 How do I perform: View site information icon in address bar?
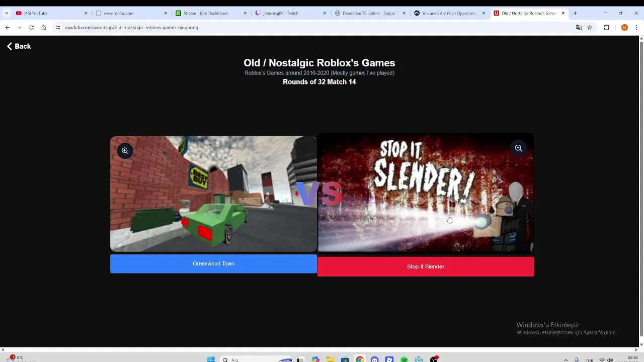(58, 28)
